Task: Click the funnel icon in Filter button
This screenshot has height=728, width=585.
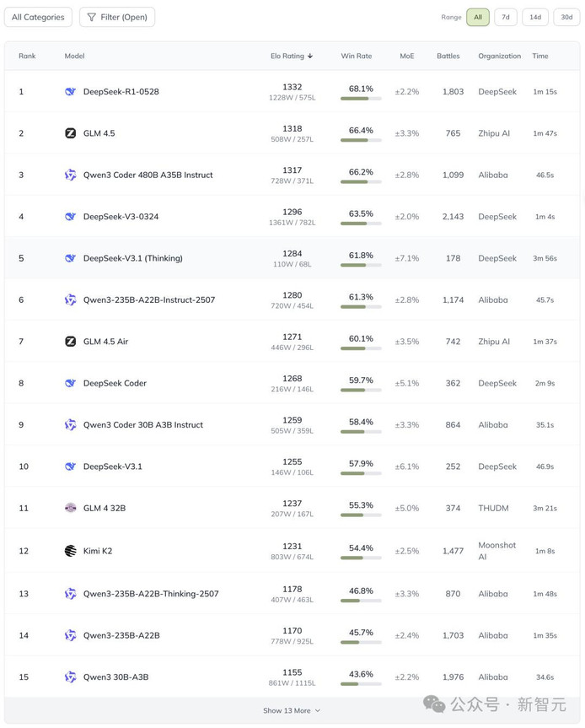Action: pos(92,17)
